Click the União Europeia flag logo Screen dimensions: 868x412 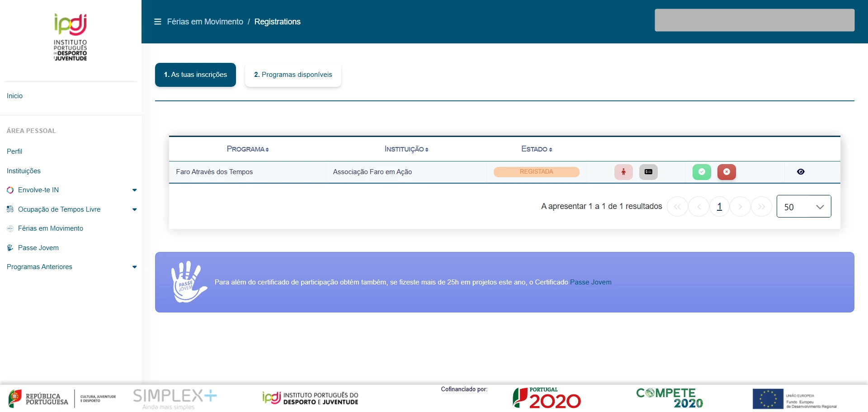pos(795,399)
